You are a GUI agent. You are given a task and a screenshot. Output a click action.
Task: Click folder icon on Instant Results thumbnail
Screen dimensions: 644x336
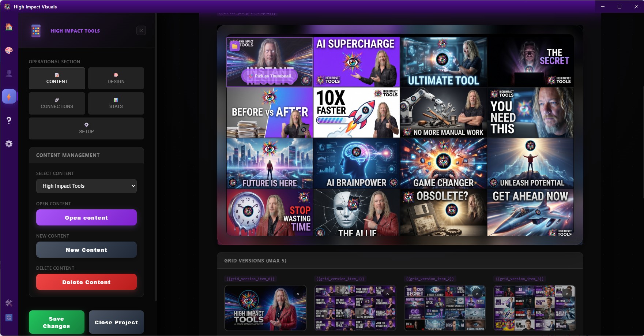234,46
